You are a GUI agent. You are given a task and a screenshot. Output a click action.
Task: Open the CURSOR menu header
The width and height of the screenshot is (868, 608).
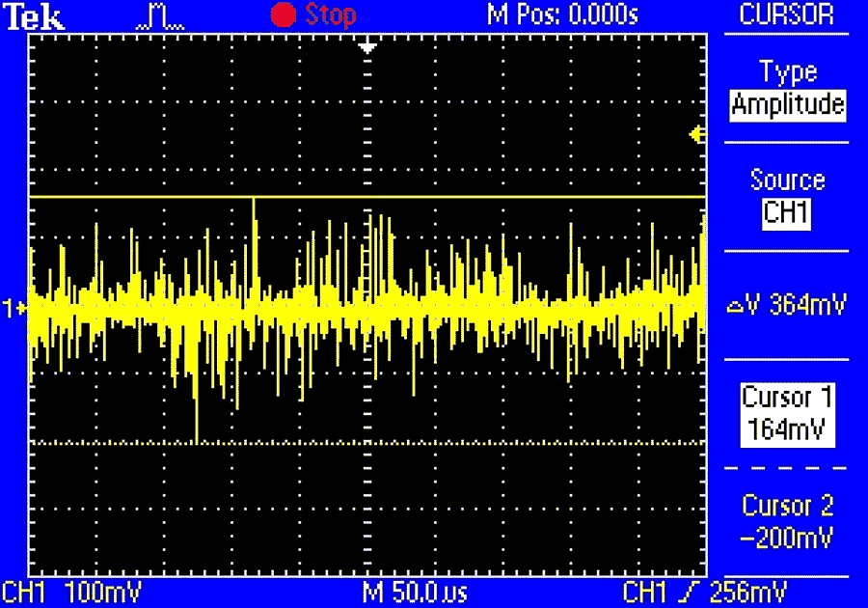[787, 15]
